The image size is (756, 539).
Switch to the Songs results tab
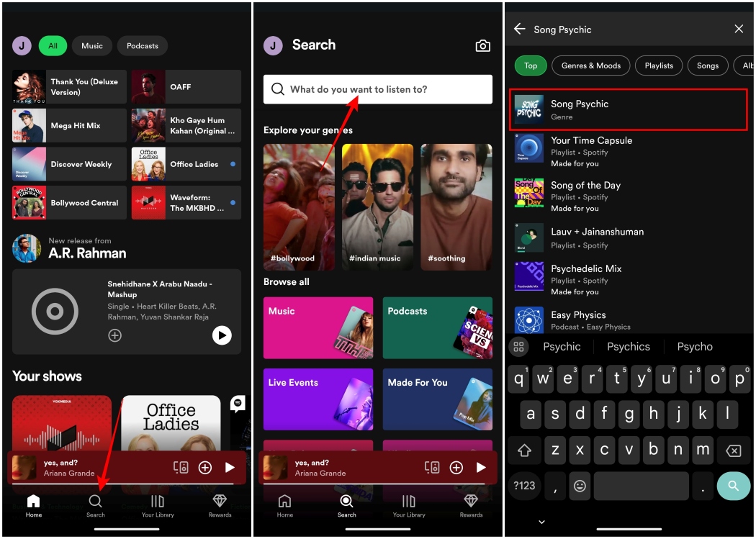pos(707,65)
